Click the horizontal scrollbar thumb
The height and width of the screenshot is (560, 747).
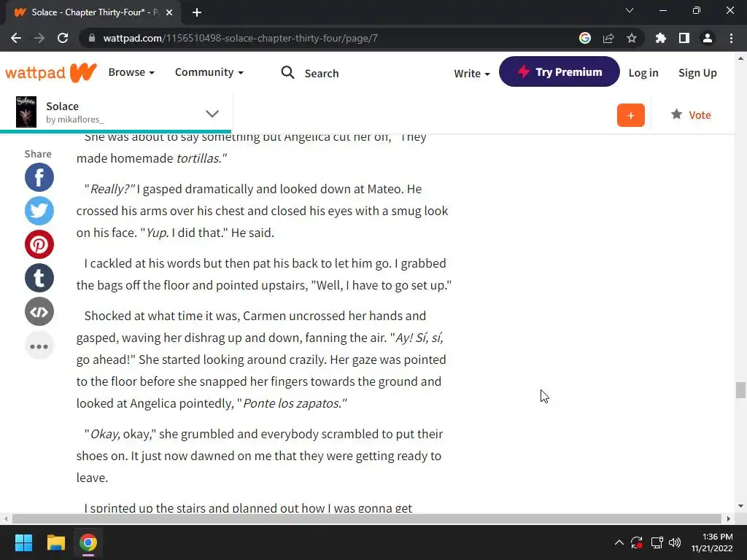tap(366, 518)
